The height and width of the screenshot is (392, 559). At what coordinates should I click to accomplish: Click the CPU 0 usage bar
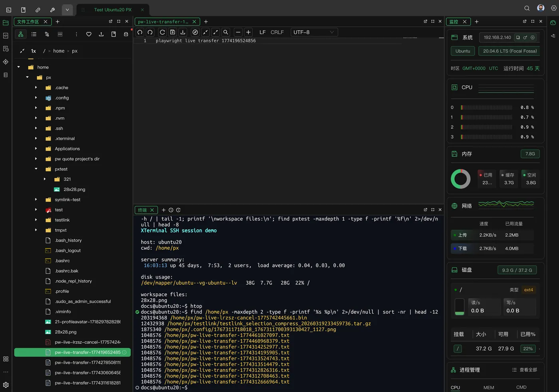(486, 108)
